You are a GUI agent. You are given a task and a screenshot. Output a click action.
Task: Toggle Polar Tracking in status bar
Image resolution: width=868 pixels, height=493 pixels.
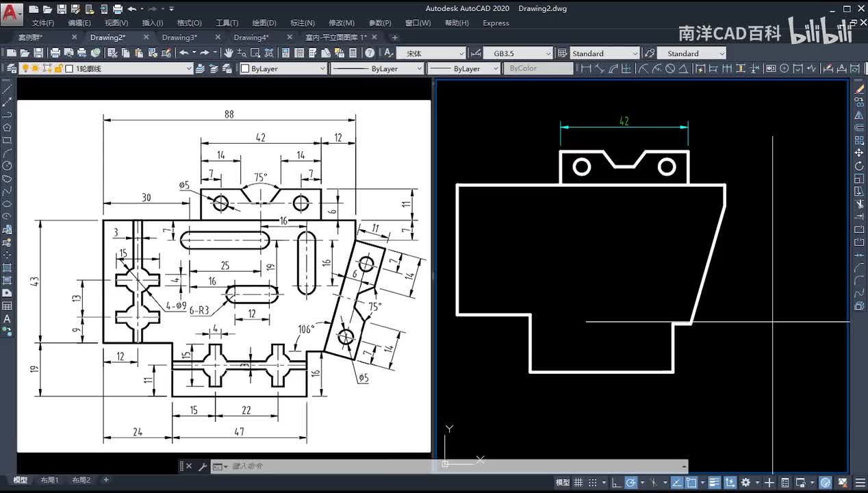click(631, 483)
